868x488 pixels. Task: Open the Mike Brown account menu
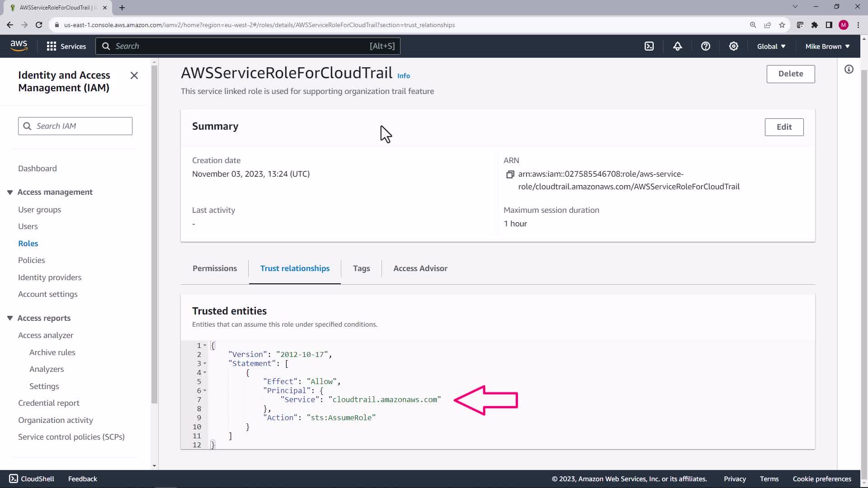click(x=827, y=46)
